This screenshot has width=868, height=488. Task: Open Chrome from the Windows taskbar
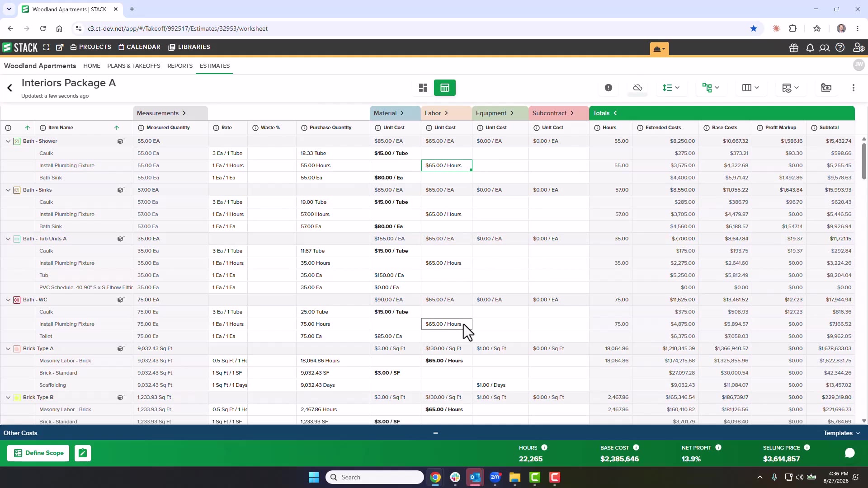435,477
